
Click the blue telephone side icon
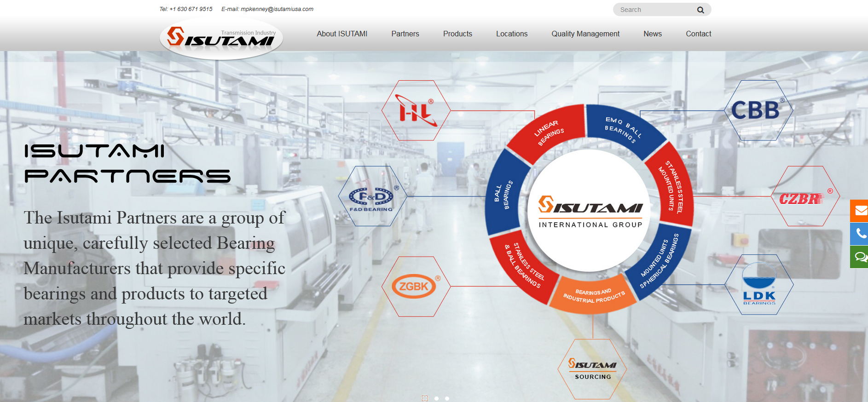pos(859,234)
